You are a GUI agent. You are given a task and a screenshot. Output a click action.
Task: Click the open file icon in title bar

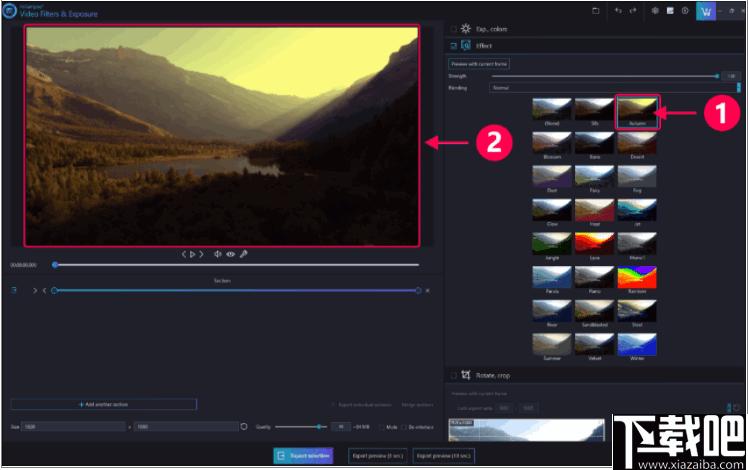[596, 10]
